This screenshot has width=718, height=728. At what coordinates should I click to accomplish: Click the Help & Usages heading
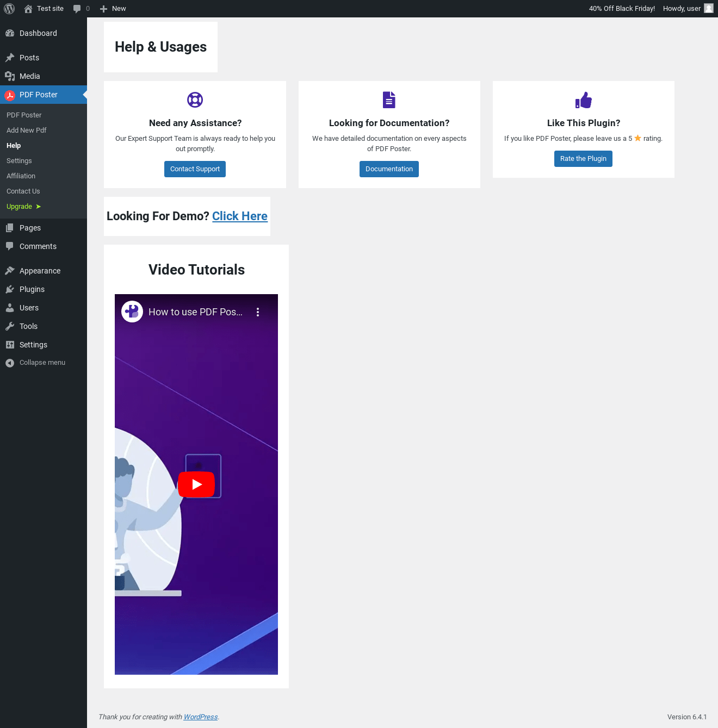click(160, 47)
